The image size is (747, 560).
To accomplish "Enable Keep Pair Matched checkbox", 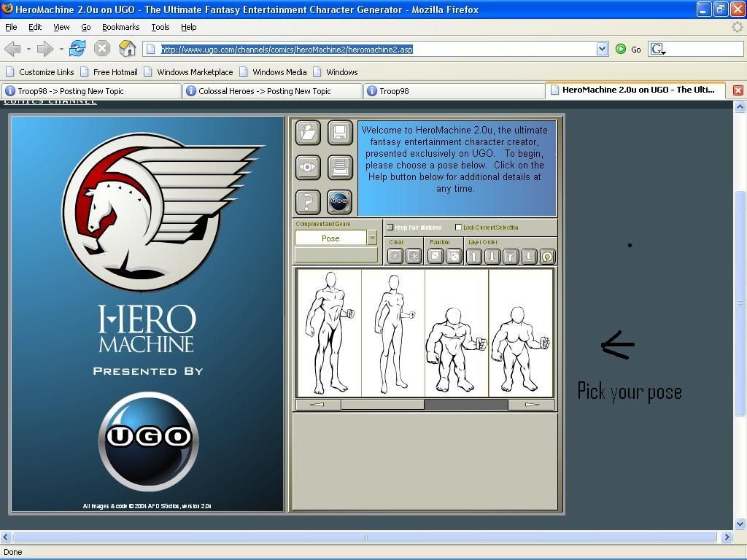I will click(x=390, y=227).
